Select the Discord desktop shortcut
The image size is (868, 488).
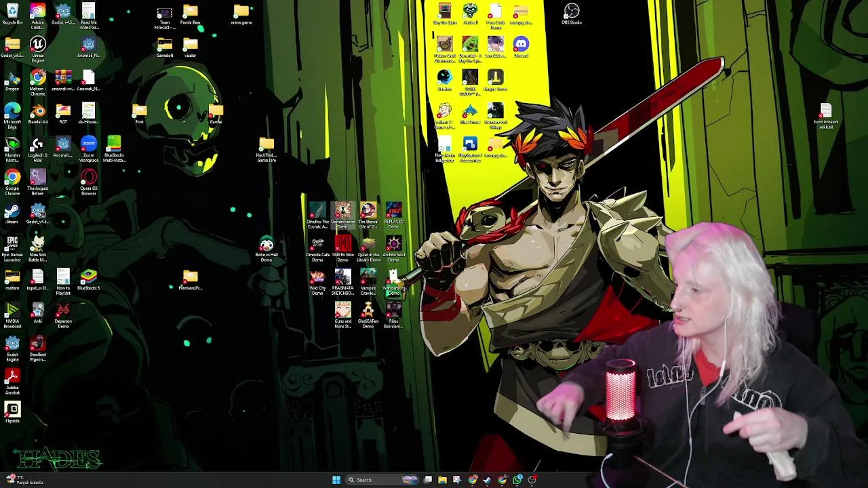tap(521, 47)
